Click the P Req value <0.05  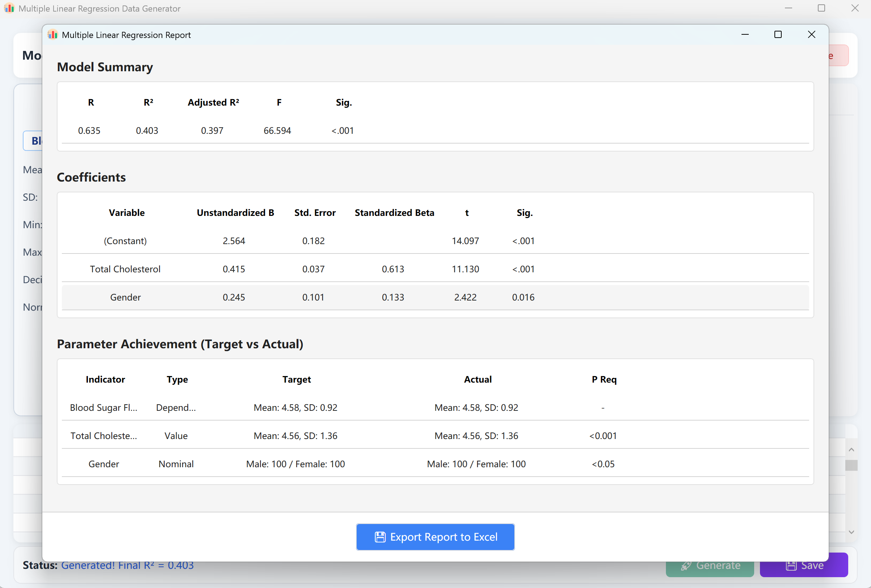[603, 464]
